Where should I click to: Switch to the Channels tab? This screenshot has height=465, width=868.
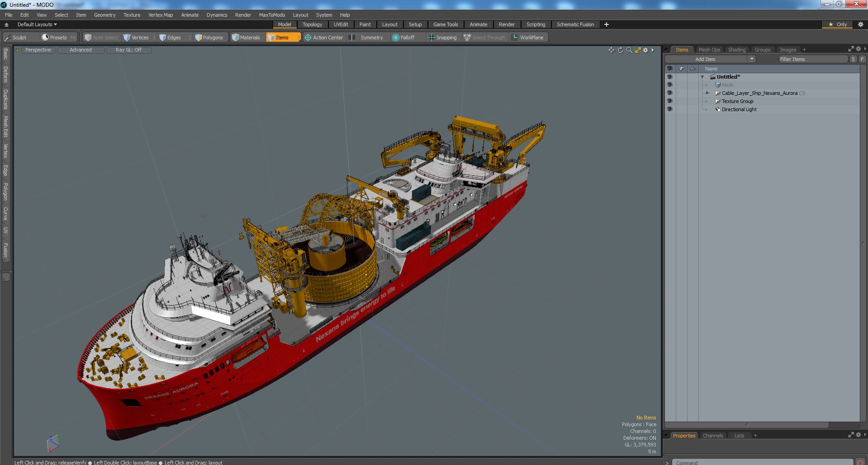click(x=713, y=436)
